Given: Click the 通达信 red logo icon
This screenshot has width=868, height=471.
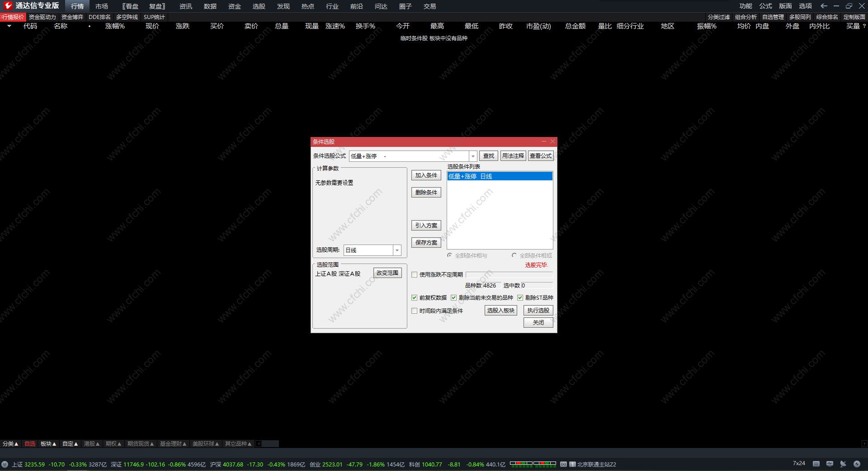Looking at the screenshot, I should tap(8, 5).
